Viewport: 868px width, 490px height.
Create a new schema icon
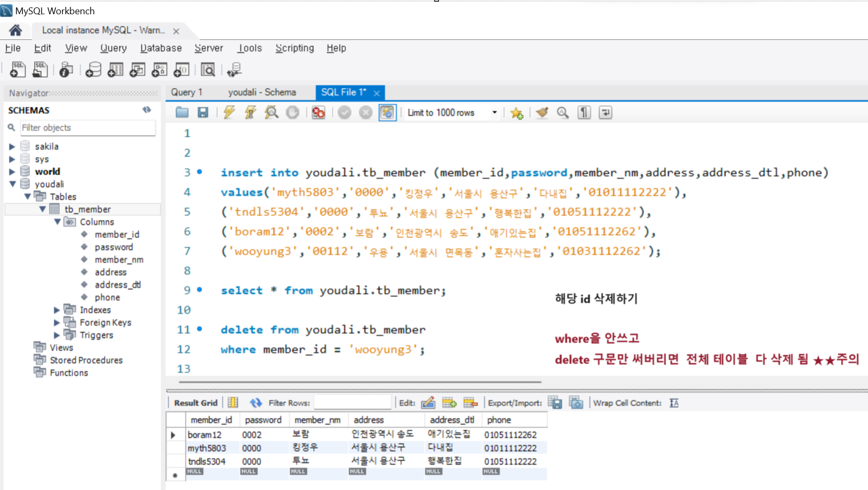click(x=93, y=69)
